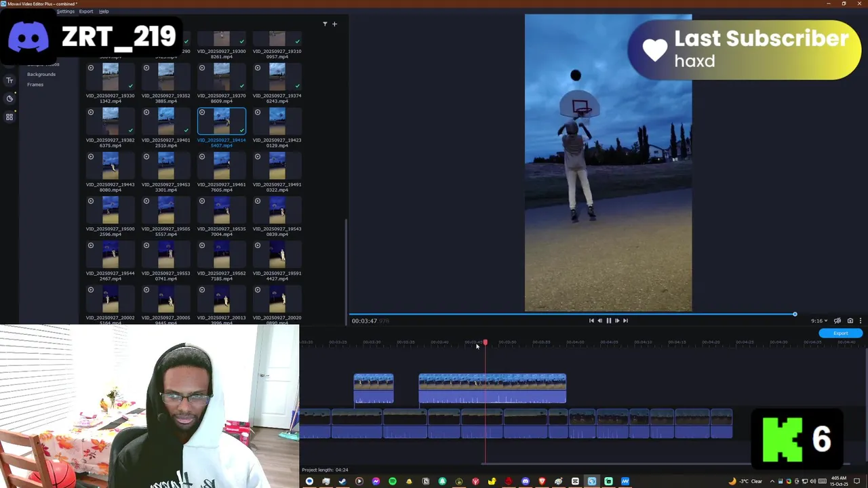Open the Settings menu
This screenshot has height=488, width=868.
coord(65,12)
